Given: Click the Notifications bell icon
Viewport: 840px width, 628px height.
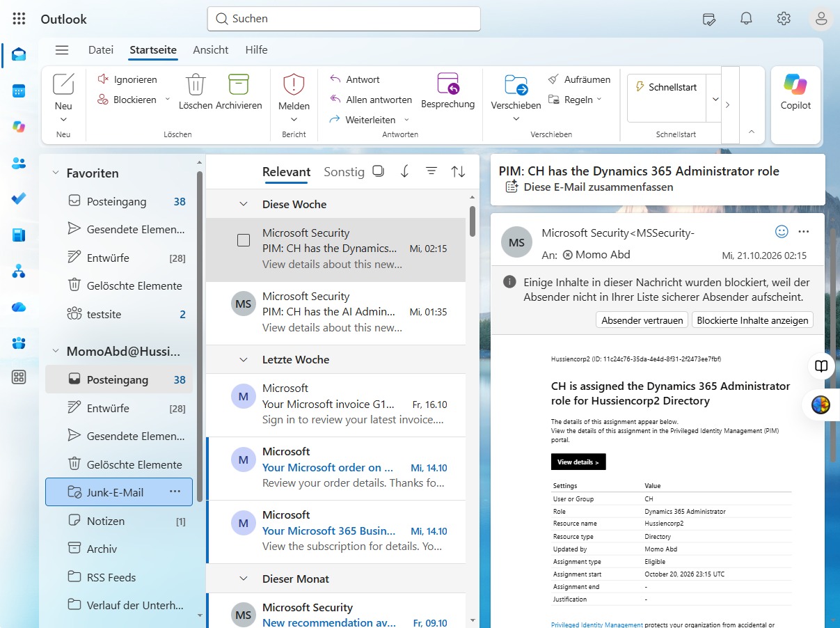Looking at the screenshot, I should [x=746, y=19].
